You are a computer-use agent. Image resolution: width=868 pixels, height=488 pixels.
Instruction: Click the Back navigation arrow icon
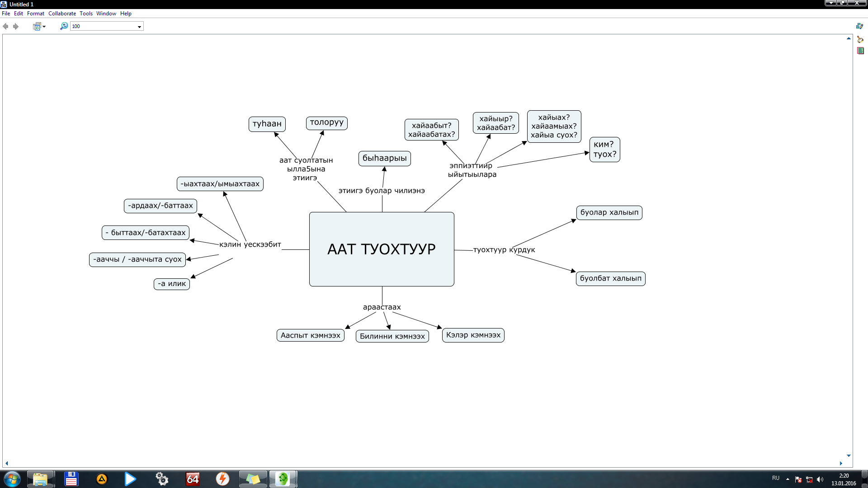7,26
